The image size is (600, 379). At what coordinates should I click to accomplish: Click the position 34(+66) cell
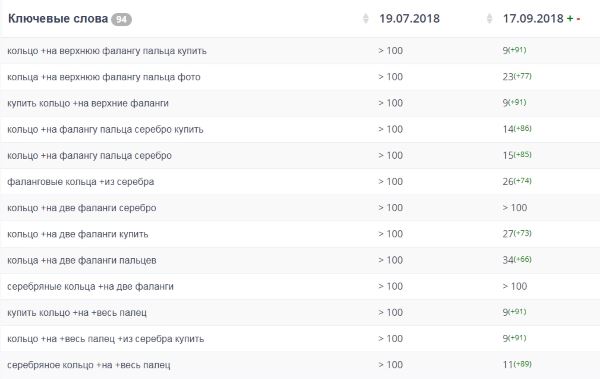(x=517, y=260)
